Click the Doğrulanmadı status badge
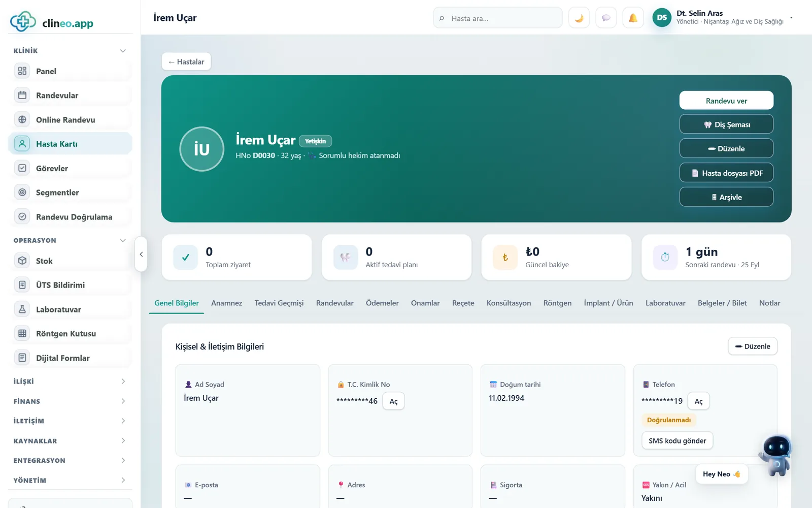812x508 pixels. tap(669, 420)
